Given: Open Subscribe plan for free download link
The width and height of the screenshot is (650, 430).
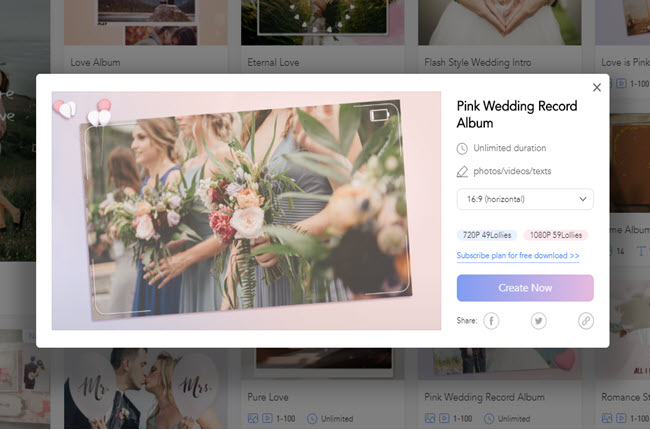Looking at the screenshot, I should (x=518, y=255).
